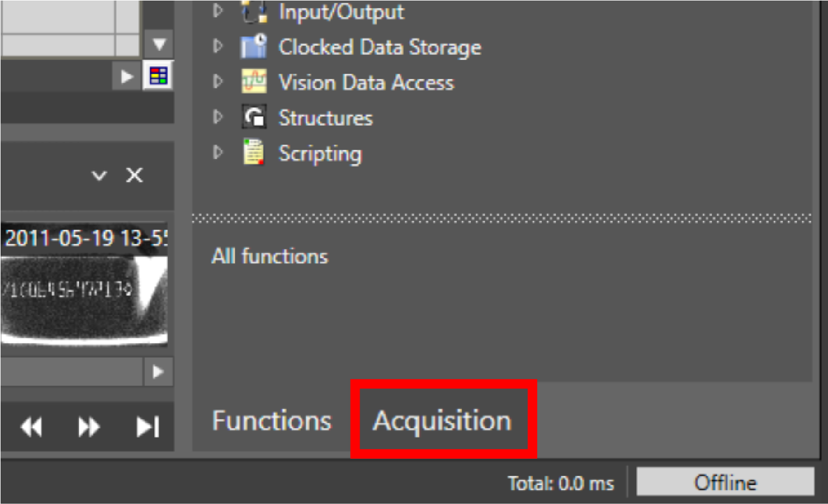Skip to the last image button
The width and height of the screenshot is (828, 504).
pos(147,427)
